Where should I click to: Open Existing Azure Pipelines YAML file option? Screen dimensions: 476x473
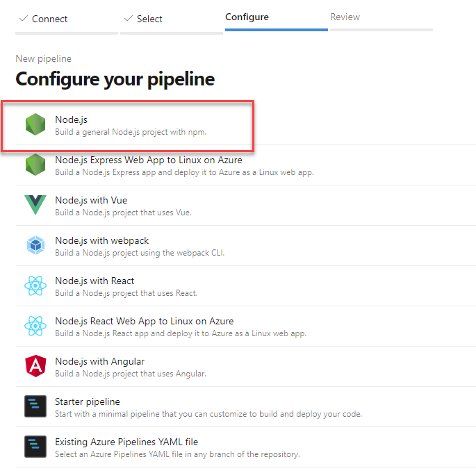tap(125, 442)
